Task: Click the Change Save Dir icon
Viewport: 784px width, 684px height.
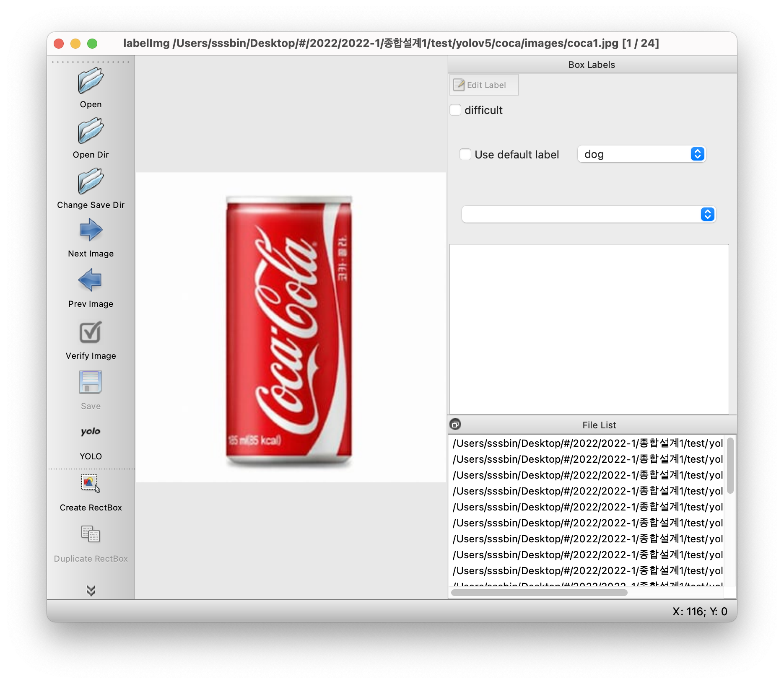Action: tap(91, 181)
